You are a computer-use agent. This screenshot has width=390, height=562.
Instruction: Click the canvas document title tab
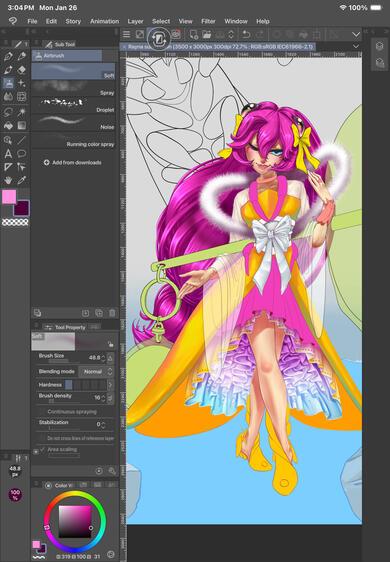point(218,47)
